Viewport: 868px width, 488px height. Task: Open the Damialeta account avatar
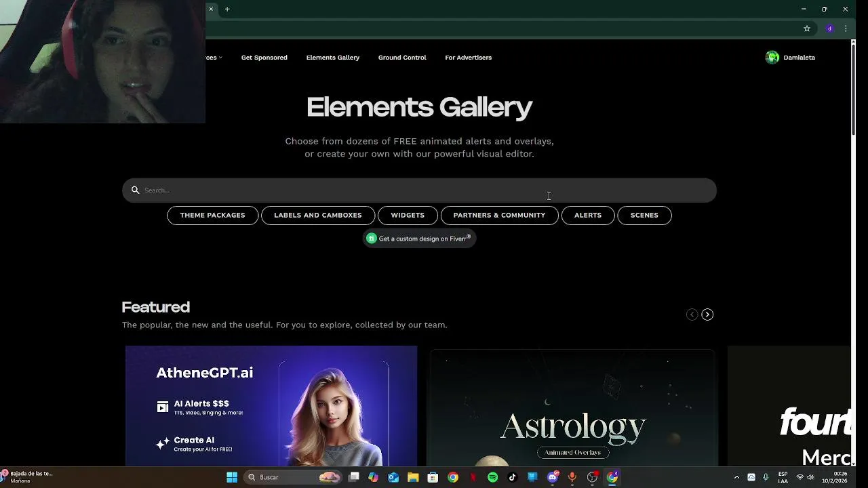pyautogui.click(x=772, y=58)
